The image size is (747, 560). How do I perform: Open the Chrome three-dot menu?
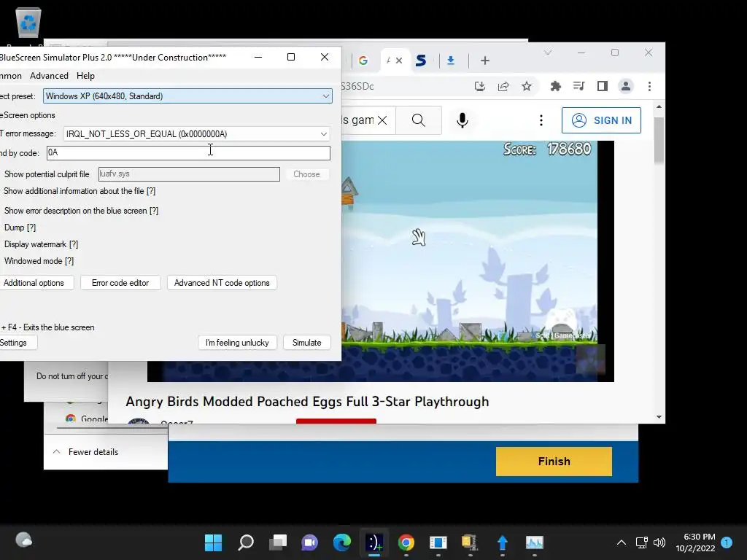pos(649,86)
